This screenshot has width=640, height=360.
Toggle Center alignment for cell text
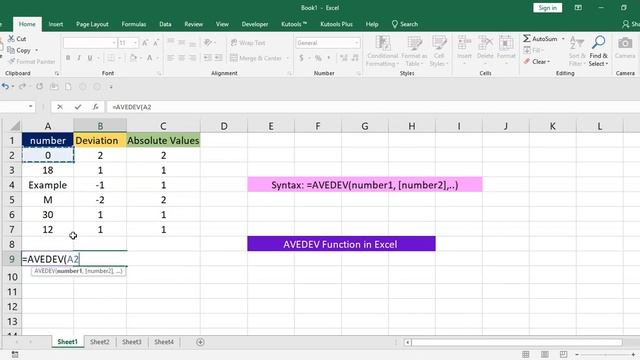182,58
